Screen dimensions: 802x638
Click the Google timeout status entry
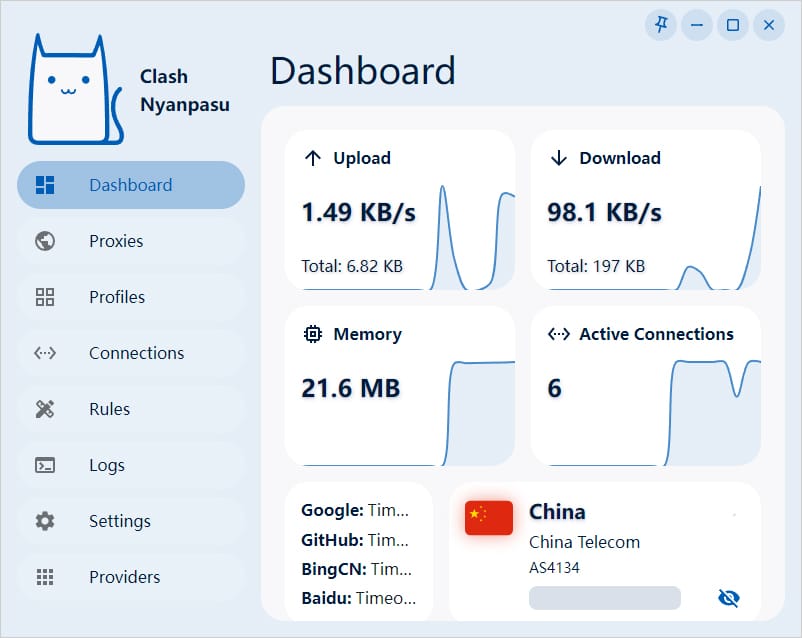click(355, 510)
